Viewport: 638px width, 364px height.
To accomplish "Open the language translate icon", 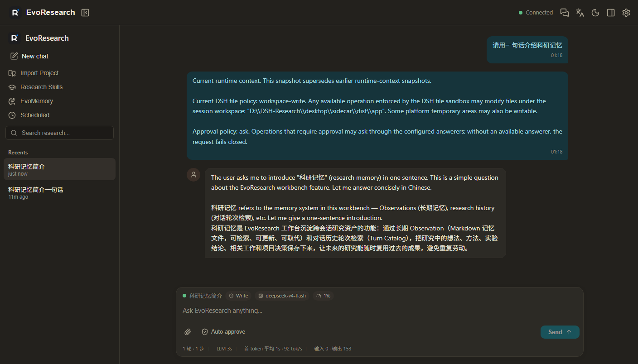I will pos(580,13).
